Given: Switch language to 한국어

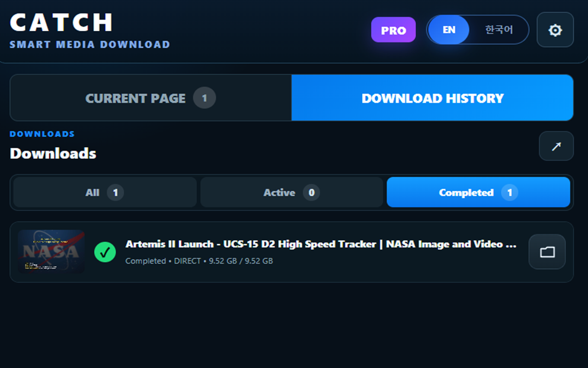Looking at the screenshot, I should [x=499, y=30].
